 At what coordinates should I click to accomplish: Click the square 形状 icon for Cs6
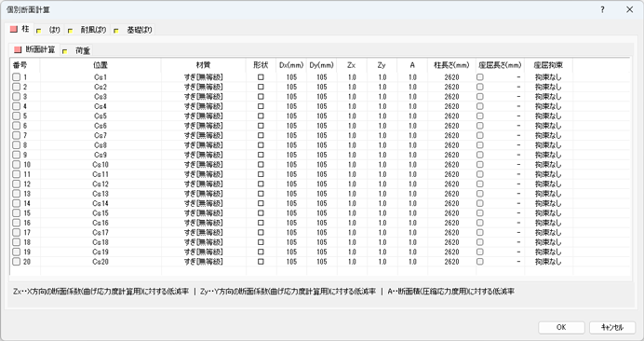[x=261, y=126]
